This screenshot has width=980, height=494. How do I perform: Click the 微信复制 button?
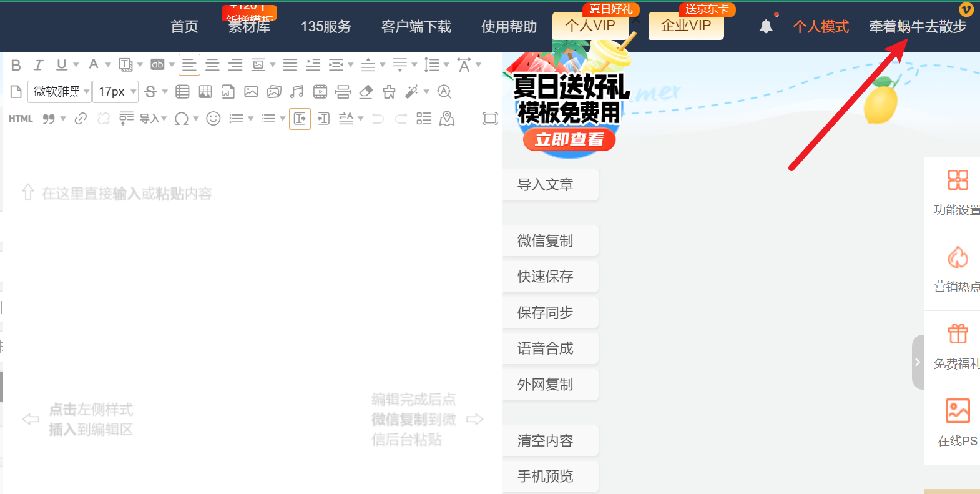coord(551,241)
